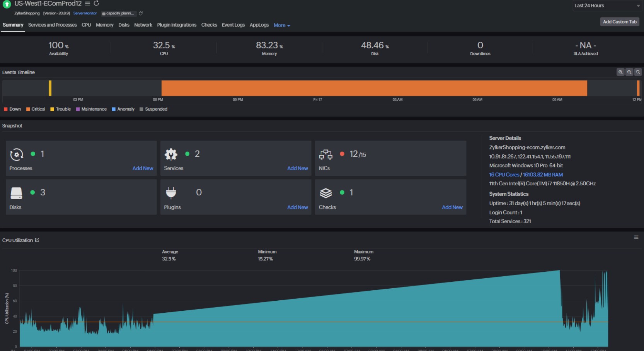Click the Disks drive icon
The height and width of the screenshot is (351, 644).
(x=16, y=193)
